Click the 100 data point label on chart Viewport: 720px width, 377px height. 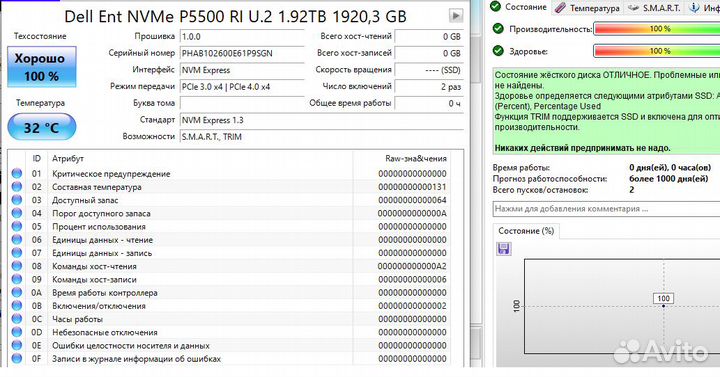click(663, 298)
